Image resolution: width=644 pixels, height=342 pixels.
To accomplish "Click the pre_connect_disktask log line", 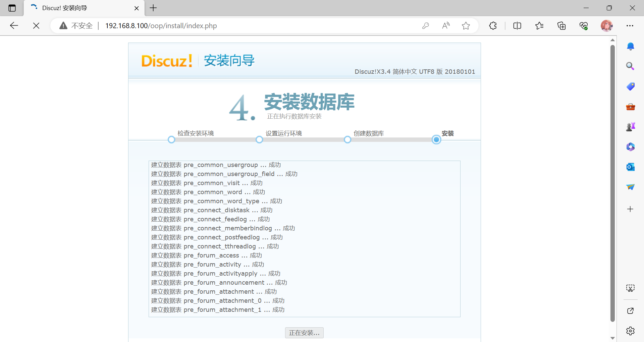I will coord(212,210).
